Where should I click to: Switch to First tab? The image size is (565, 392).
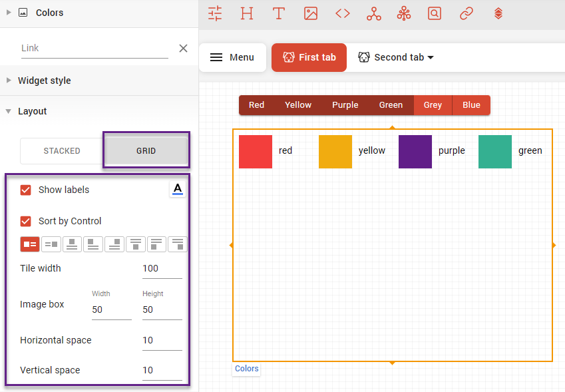[309, 57]
